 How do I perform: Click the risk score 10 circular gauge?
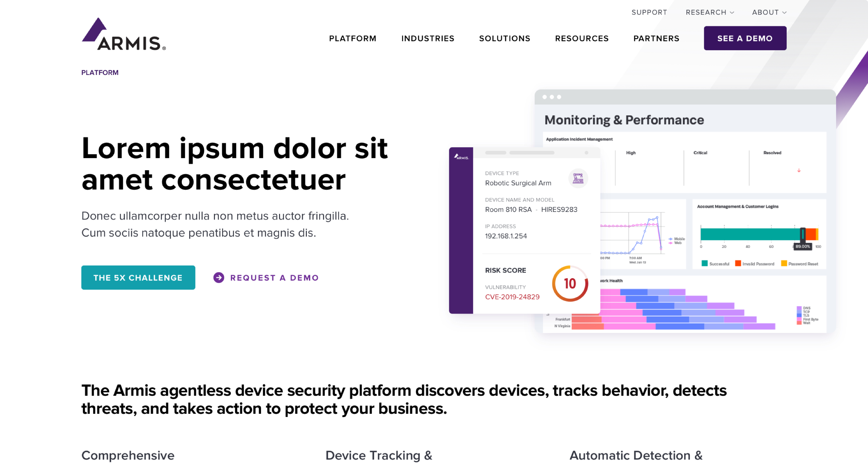point(570,284)
